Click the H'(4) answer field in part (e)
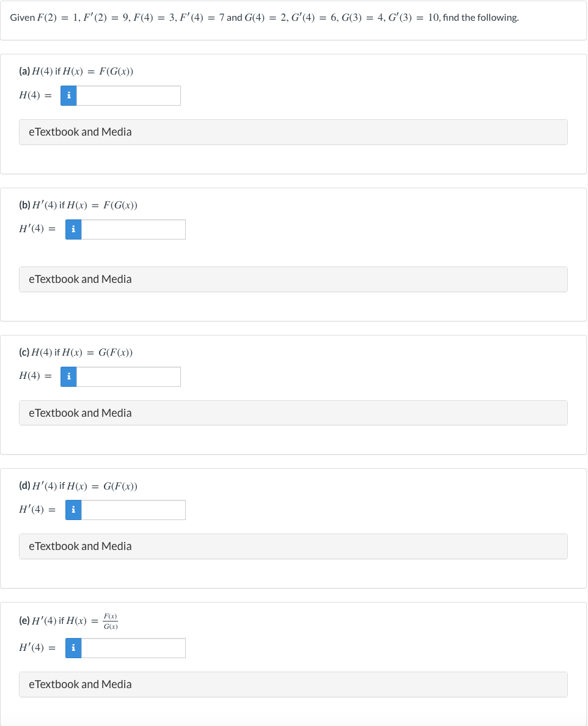588x726 pixels. coord(133,648)
